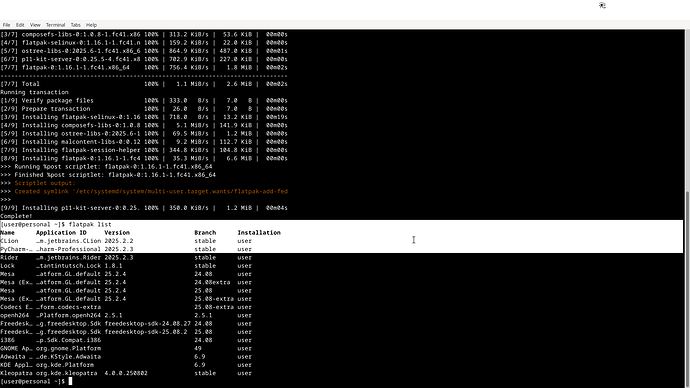This screenshot has width=690, height=388.
Task: Open the Edit menu
Action: point(20,25)
